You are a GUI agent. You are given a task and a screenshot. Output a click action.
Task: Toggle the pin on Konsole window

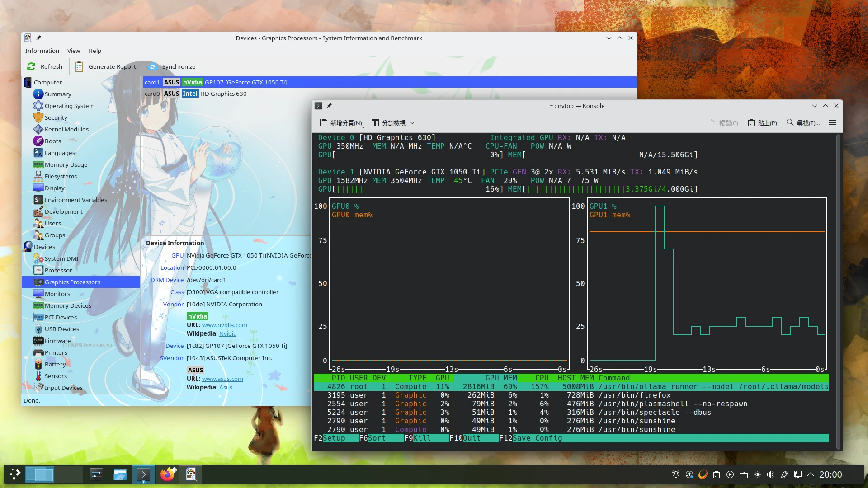point(329,106)
